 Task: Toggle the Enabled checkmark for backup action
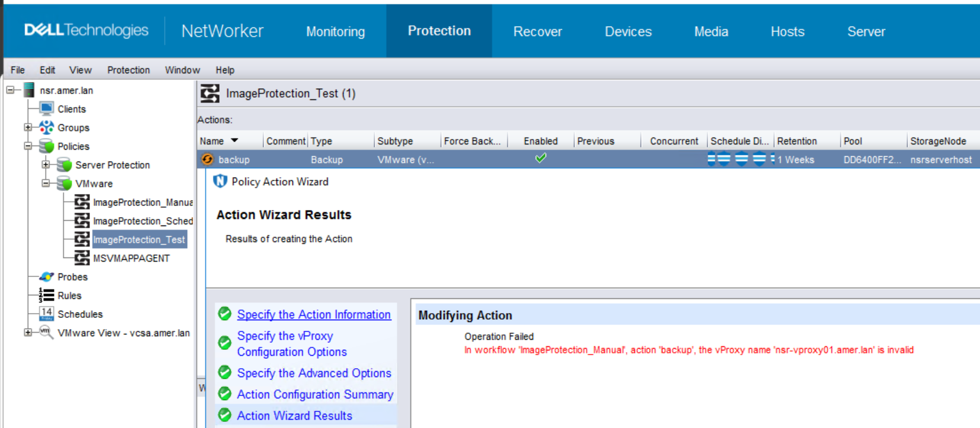pos(541,158)
